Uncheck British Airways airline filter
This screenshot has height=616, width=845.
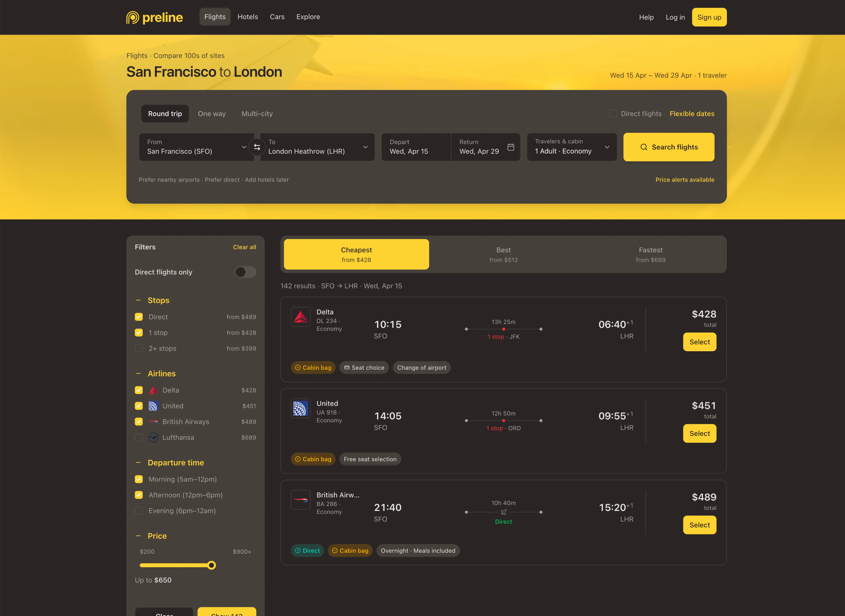coord(139,422)
